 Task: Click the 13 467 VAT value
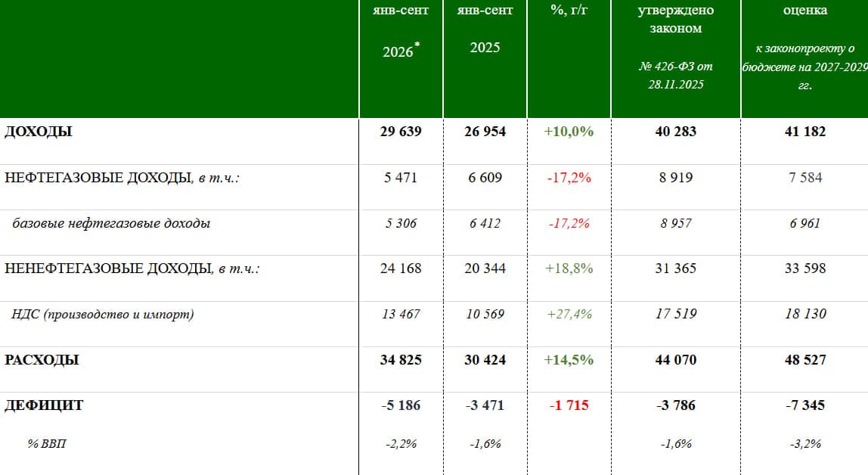point(401,315)
